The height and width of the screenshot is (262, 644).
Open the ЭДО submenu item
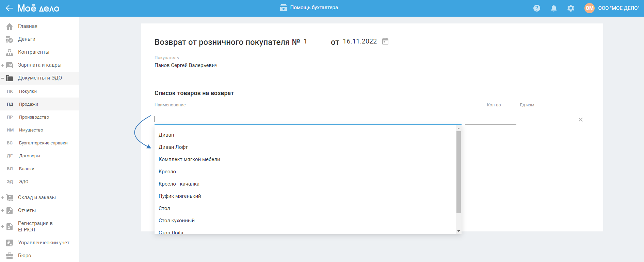(23, 182)
